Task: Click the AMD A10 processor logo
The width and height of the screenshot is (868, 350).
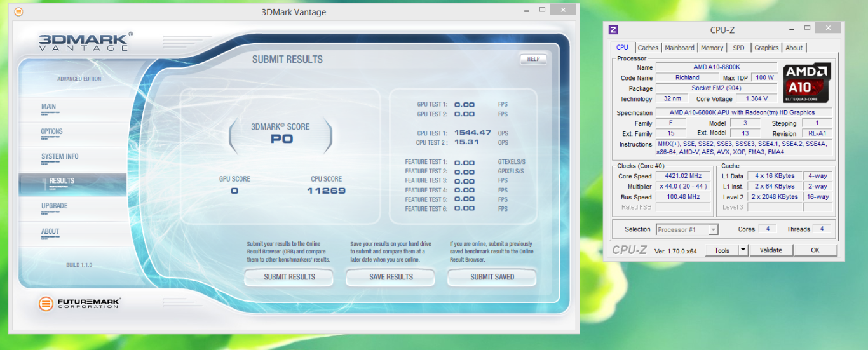Action: (807, 83)
